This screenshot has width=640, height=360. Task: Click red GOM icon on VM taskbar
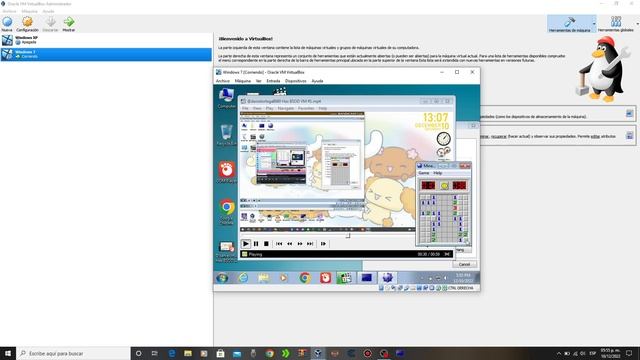click(325, 278)
